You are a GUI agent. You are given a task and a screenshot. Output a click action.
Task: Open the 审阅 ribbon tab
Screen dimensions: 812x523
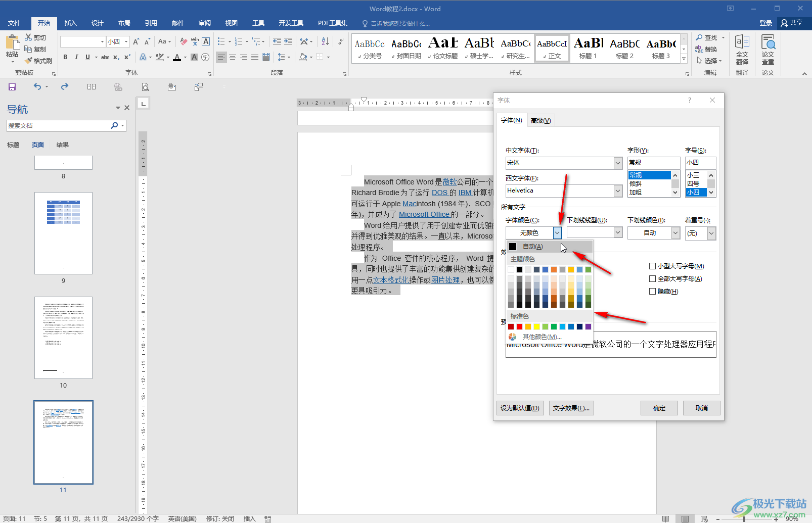pyautogui.click(x=205, y=23)
